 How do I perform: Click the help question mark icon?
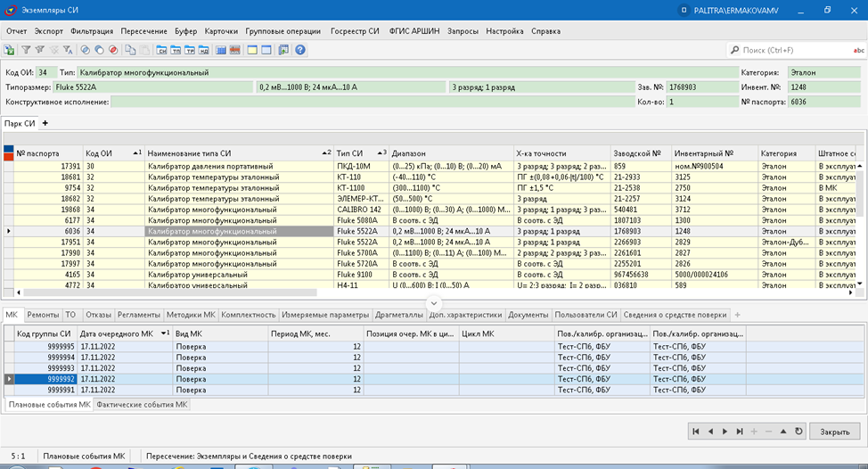coord(300,50)
